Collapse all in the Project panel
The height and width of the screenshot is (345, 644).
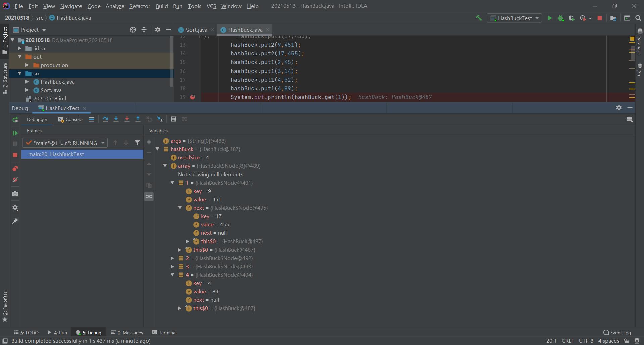[144, 30]
